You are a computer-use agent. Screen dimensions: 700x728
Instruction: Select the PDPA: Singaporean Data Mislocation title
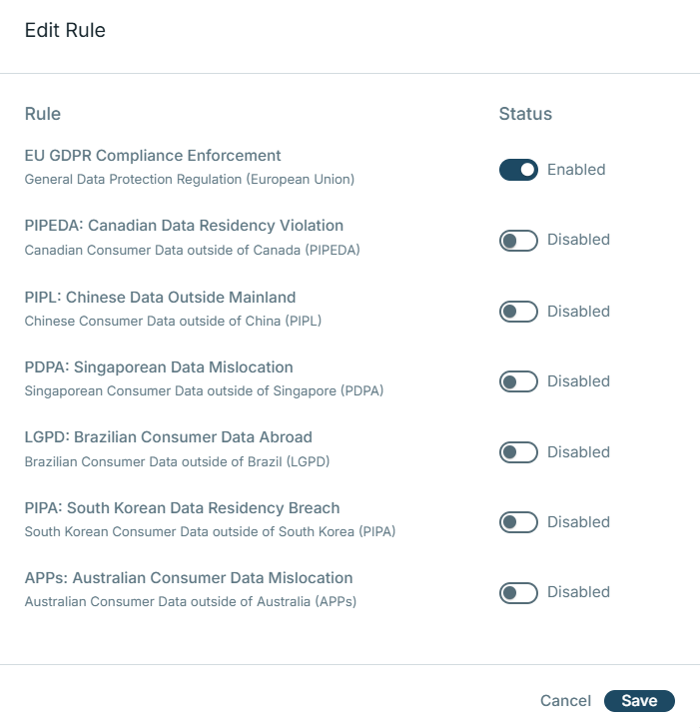[x=159, y=366]
